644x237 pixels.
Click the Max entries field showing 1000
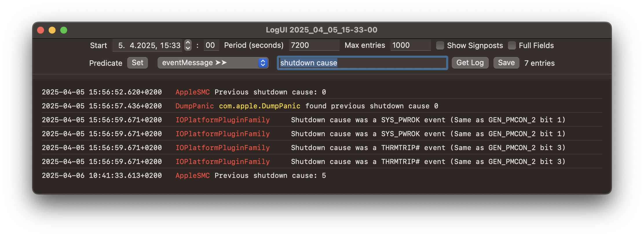pos(410,45)
